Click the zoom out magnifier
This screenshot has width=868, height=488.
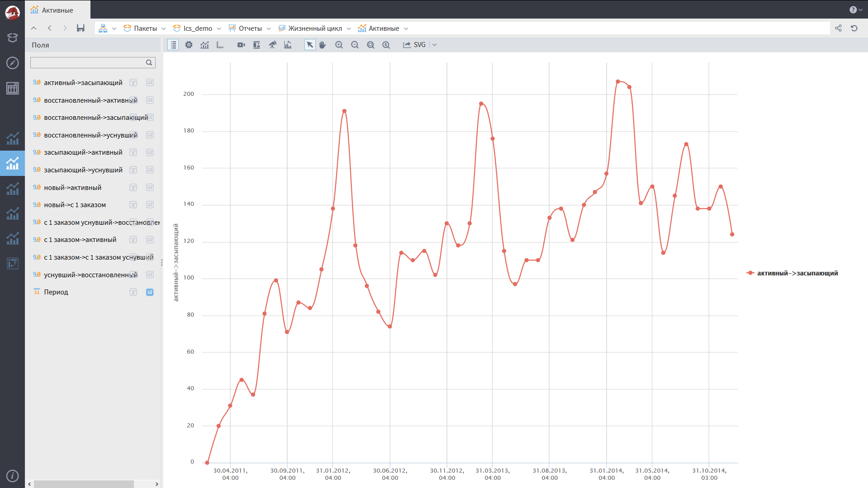[x=355, y=45]
